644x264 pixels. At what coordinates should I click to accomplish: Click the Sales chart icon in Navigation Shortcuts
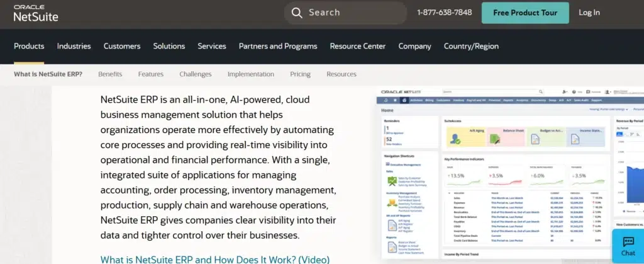point(392,181)
